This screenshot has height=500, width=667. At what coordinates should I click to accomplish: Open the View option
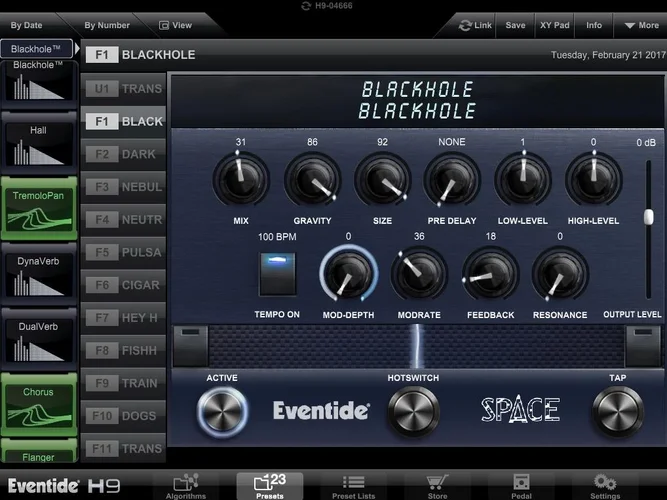coord(176,25)
